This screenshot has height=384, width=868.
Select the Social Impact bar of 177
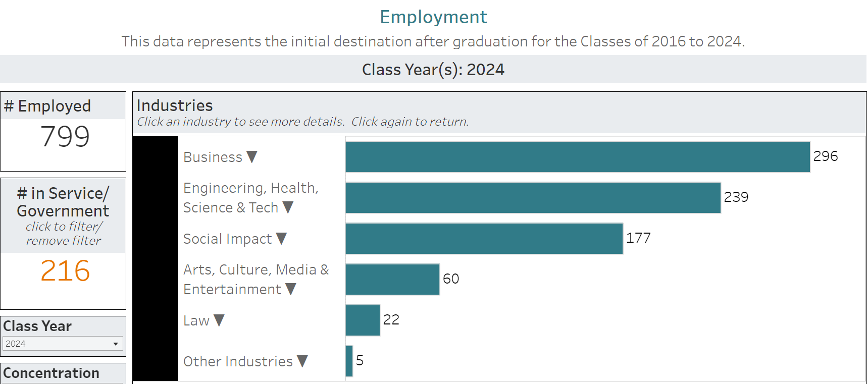(x=484, y=239)
